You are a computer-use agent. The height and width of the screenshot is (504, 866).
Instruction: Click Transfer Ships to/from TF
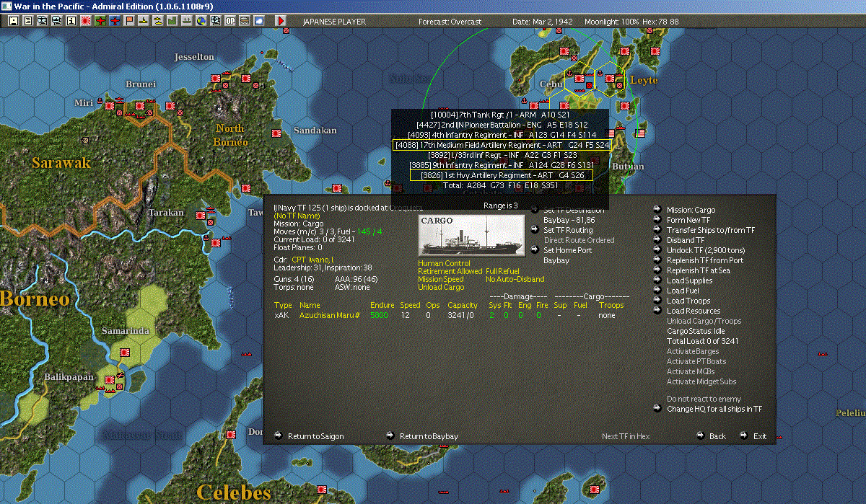point(711,230)
